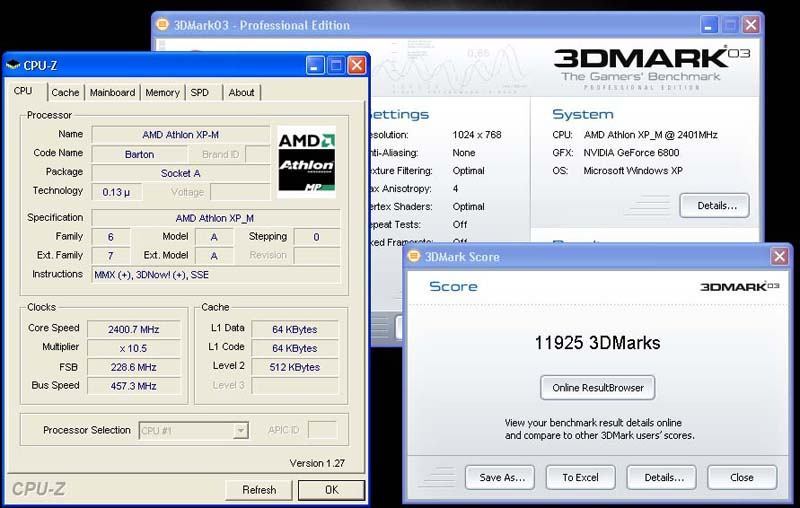Close the 3DMark Score window
Image resolution: width=800 pixels, height=508 pixels.
click(779, 256)
